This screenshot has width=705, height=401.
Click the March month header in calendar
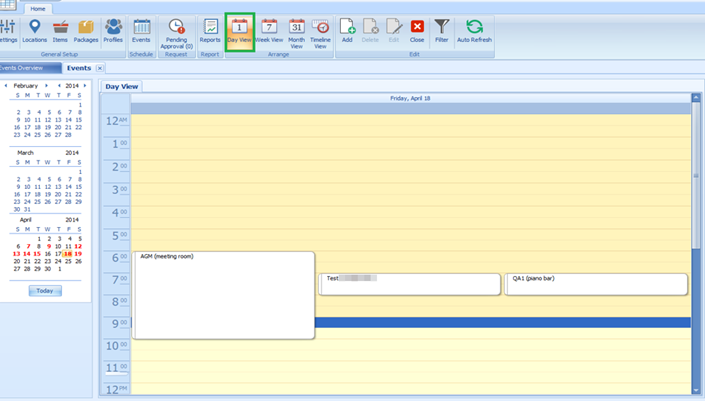[25, 153]
